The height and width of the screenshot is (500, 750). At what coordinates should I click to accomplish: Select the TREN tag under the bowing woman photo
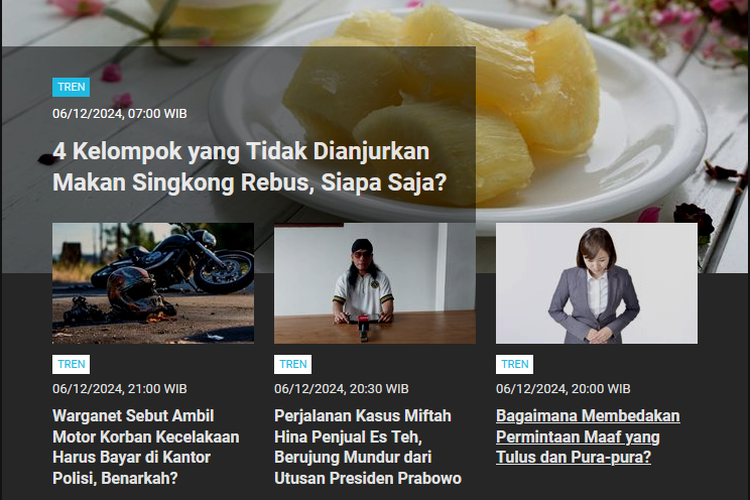point(515,364)
